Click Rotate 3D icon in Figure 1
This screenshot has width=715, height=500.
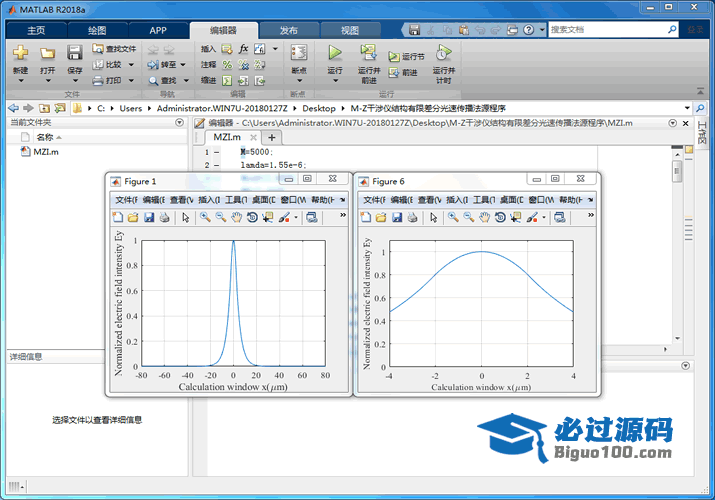252,217
